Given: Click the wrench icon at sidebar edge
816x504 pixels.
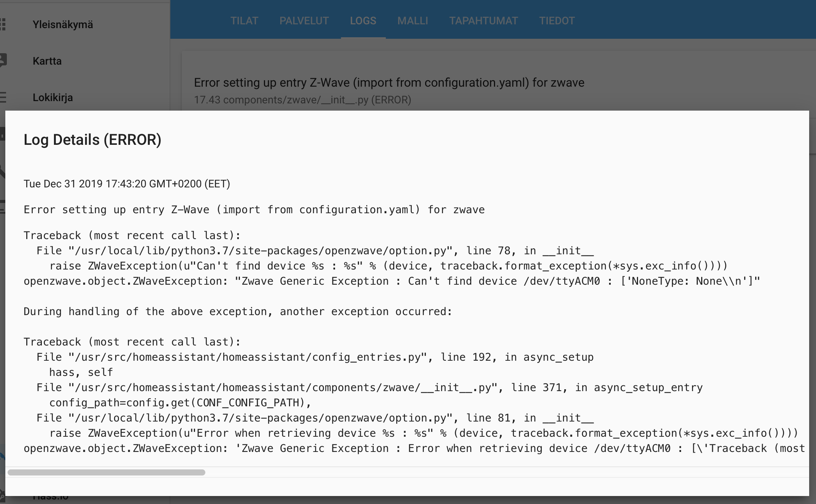Looking at the screenshot, I should [2, 172].
